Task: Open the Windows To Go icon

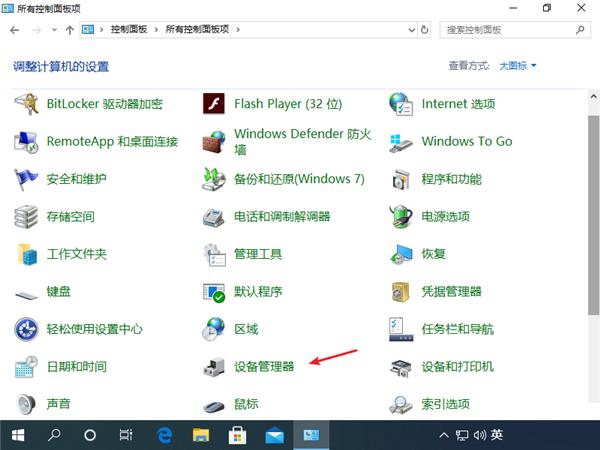Action: 401,142
